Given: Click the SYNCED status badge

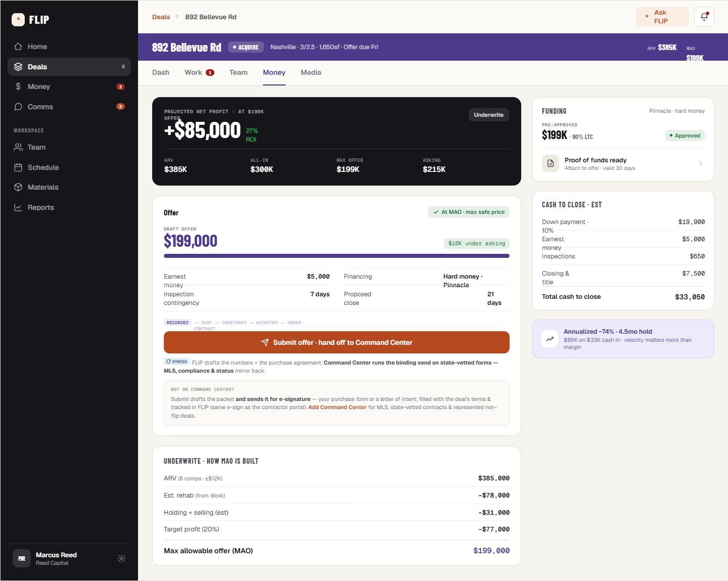Looking at the screenshot, I should pos(177,362).
